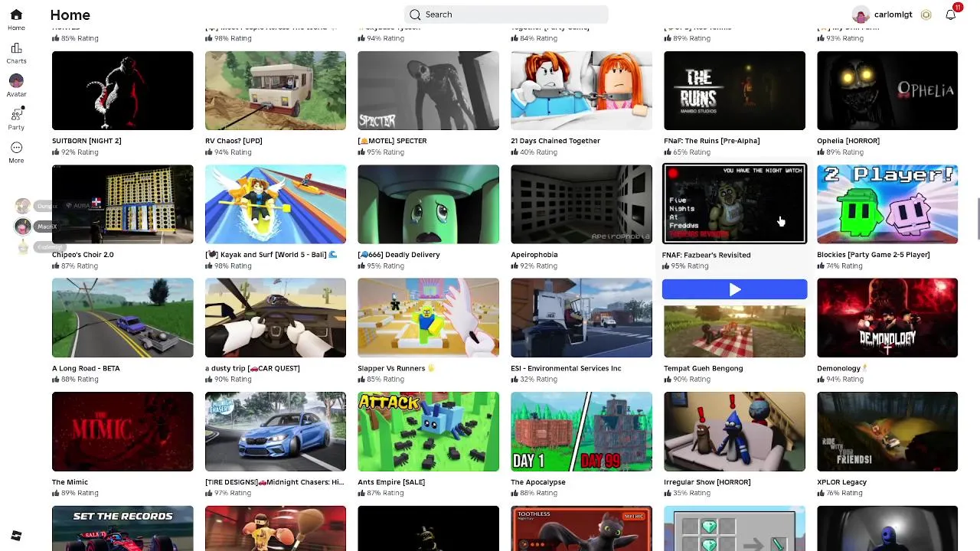Click the XPLOR Legacy title text

pyautogui.click(x=841, y=482)
